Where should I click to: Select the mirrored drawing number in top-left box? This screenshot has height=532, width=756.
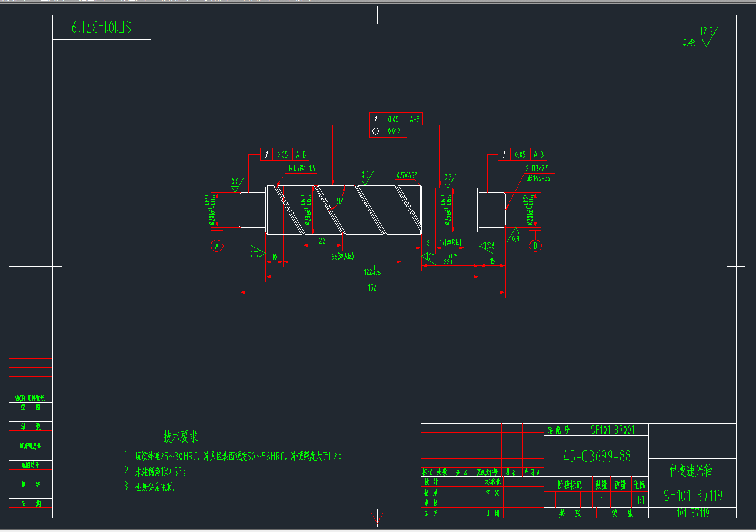[102, 28]
